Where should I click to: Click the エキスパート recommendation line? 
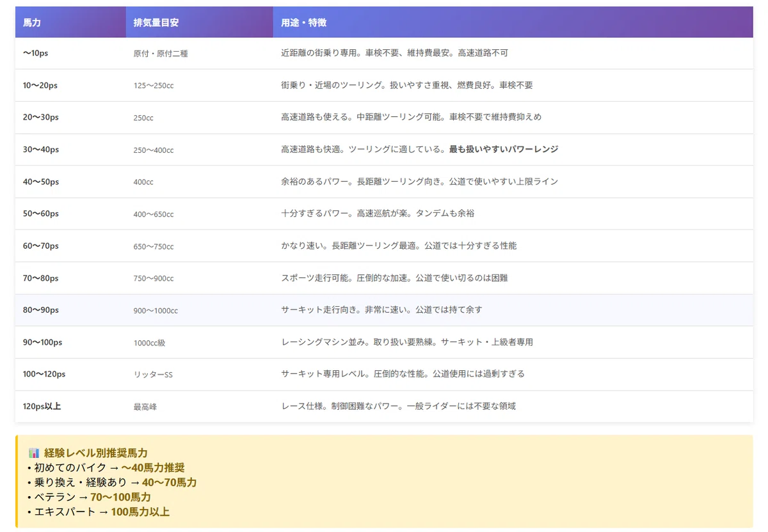99,512
